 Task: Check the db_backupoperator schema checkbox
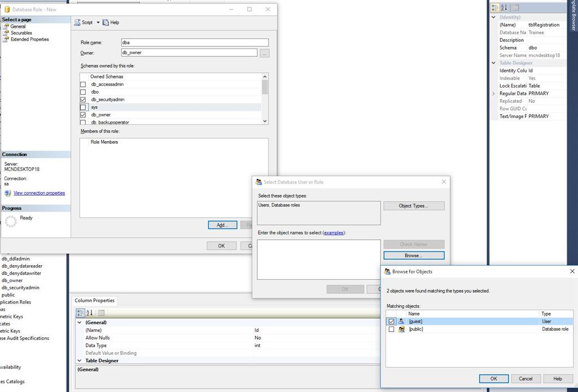click(x=83, y=122)
